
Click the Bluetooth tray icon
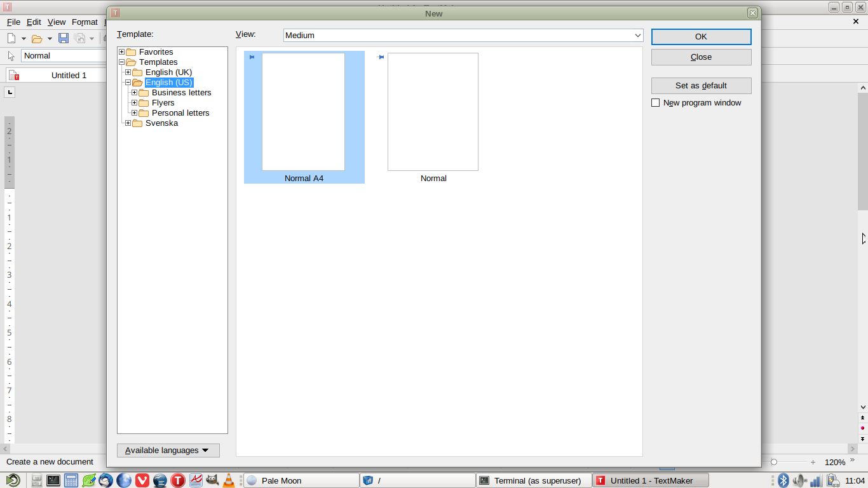point(783,480)
